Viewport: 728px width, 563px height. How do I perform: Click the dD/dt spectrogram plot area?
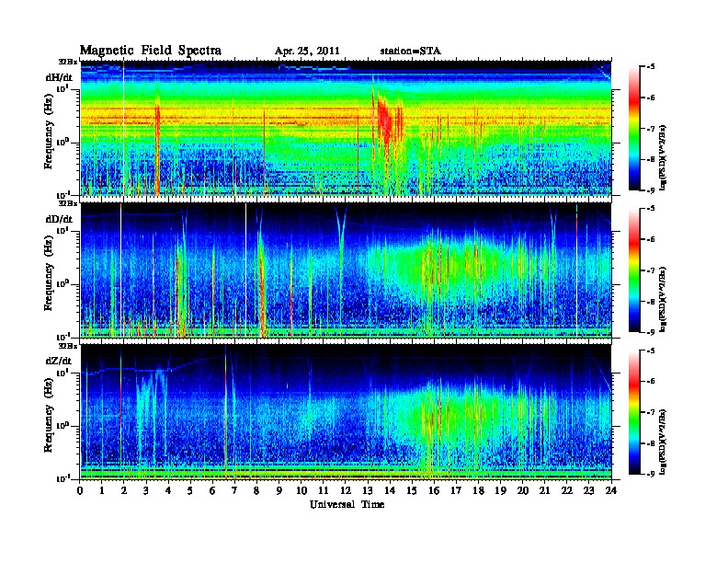click(x=346, y=270)
